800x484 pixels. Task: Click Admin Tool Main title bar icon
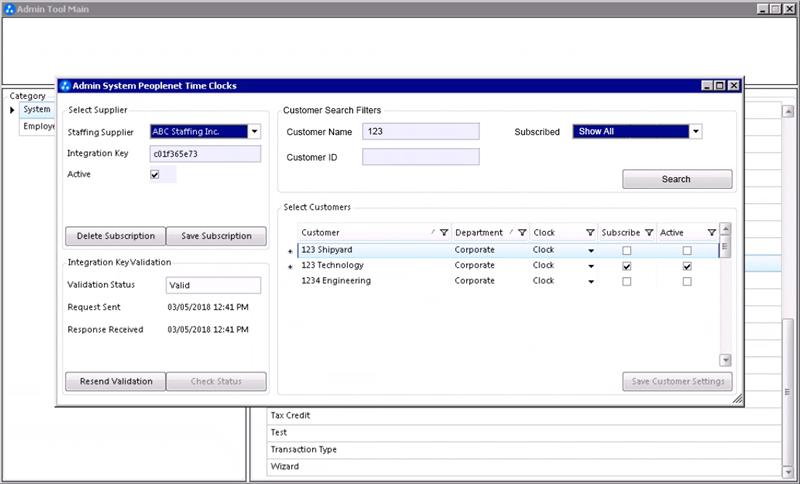point(9,9)
